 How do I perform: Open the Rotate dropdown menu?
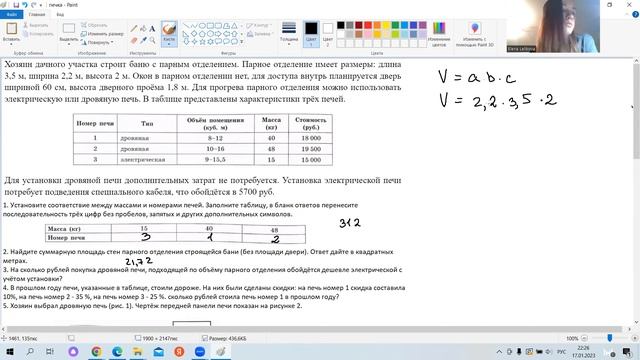point(97,42)
